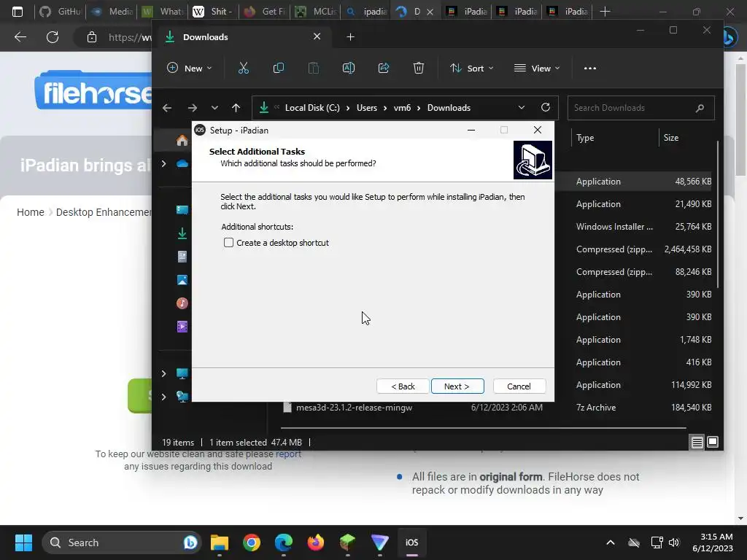Screen dimensions: 747x560
Task: Switch to large thumbnails view layout
Action: [713, 443]
